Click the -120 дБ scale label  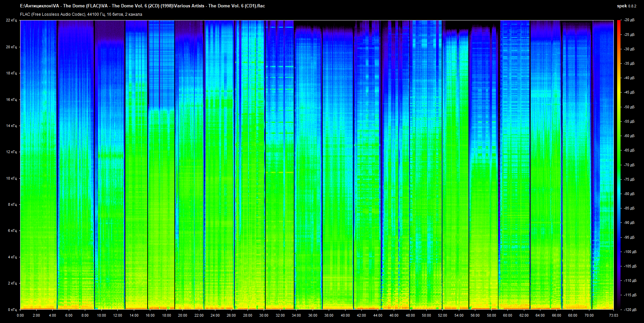(x=630, y=310)
